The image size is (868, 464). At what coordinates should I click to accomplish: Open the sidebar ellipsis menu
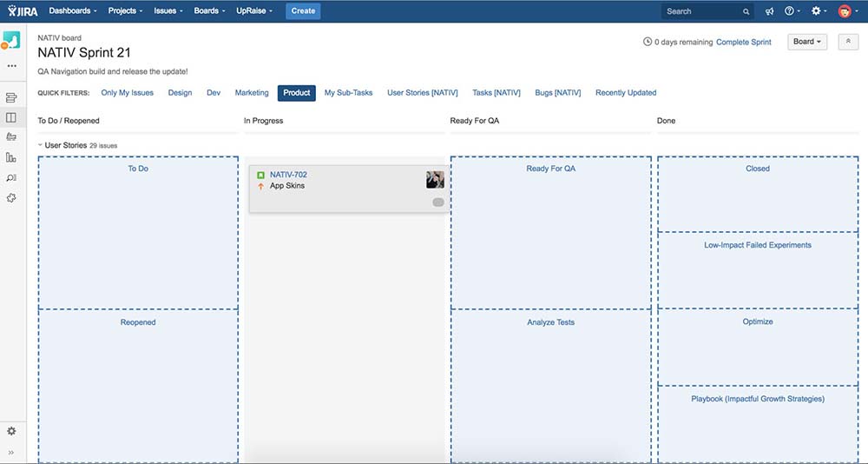pyautogui.click(x=11, y=66)
